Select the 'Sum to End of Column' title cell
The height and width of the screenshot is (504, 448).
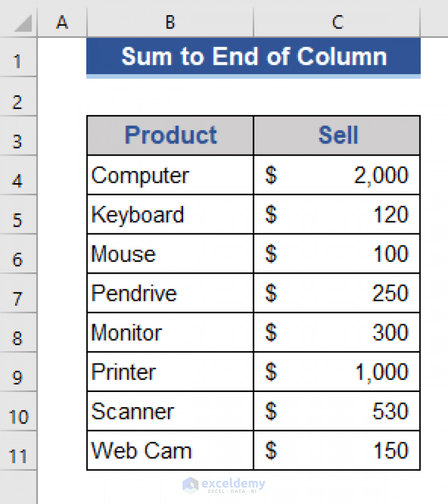pos(254,57)
